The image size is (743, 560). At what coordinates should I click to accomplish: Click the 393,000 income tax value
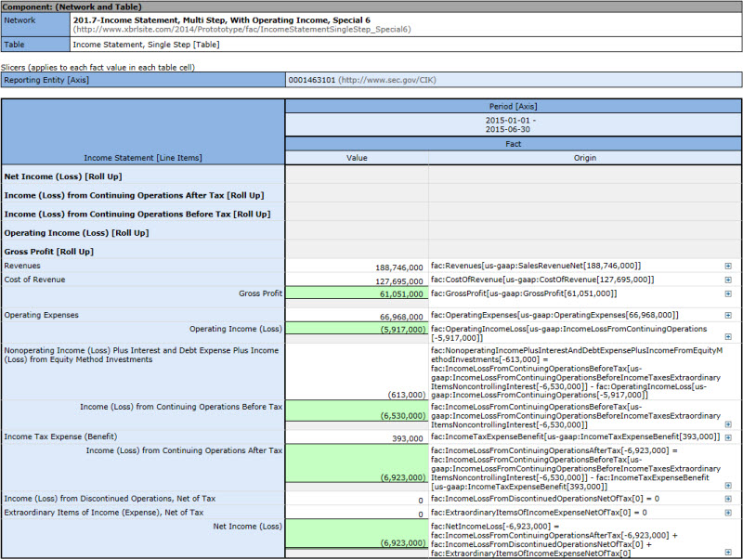(407, 438)
